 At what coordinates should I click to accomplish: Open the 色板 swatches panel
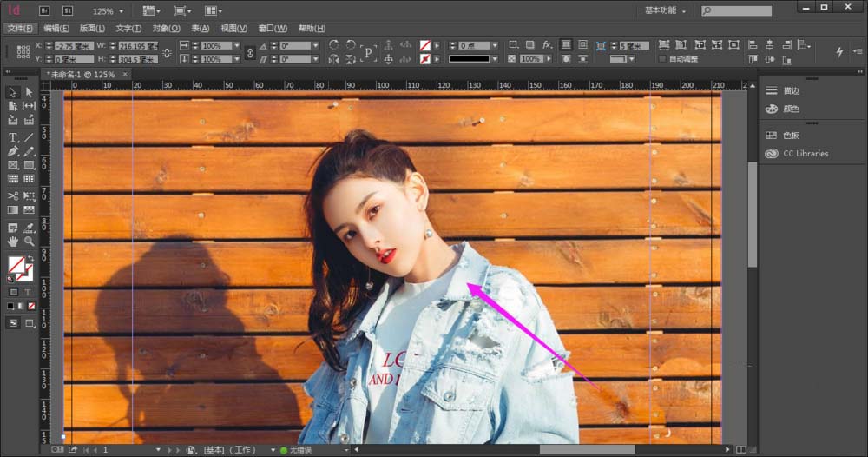tap(791, 136)
